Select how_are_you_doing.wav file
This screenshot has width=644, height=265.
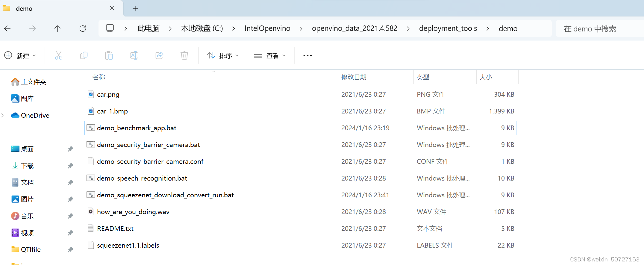(x=300, y=212)
